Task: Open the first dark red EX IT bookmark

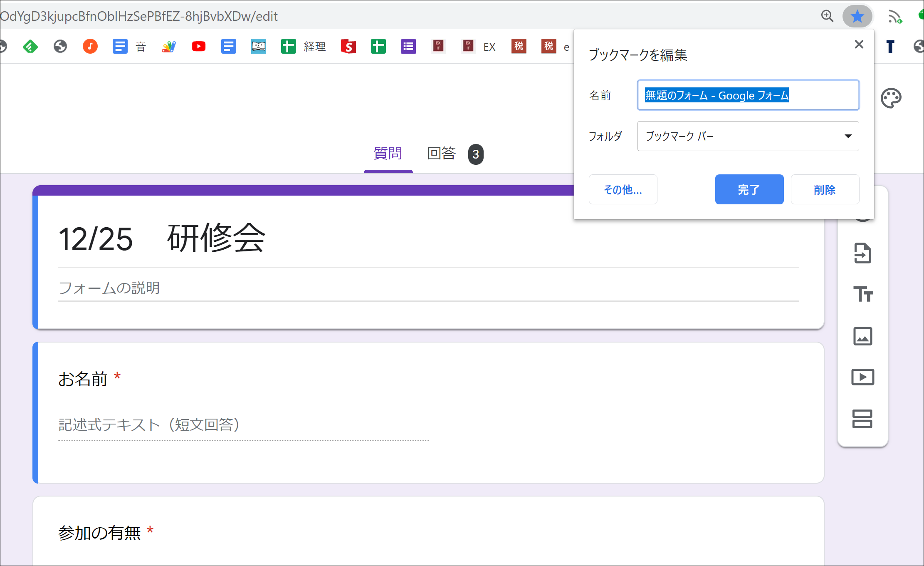Action: [438, 46]
